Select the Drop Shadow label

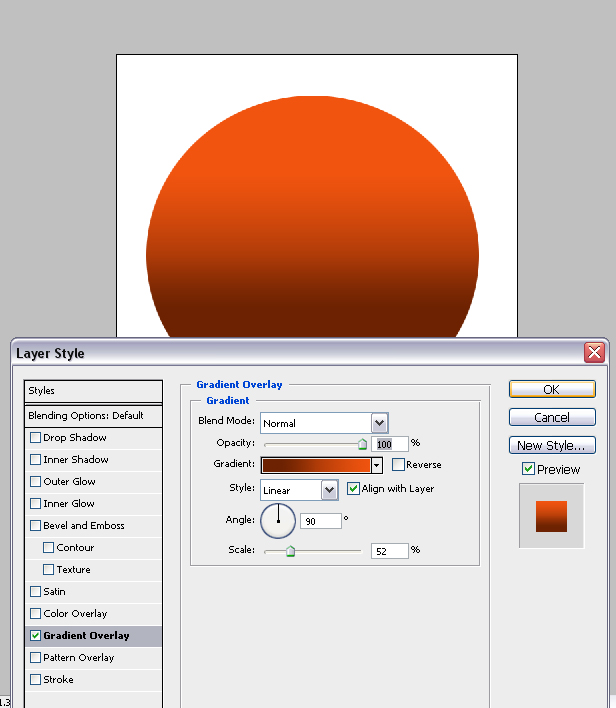pos(75,438)
